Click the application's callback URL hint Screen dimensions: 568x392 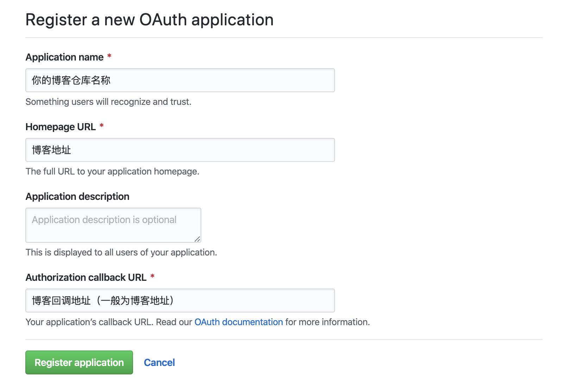coord(198,322)
